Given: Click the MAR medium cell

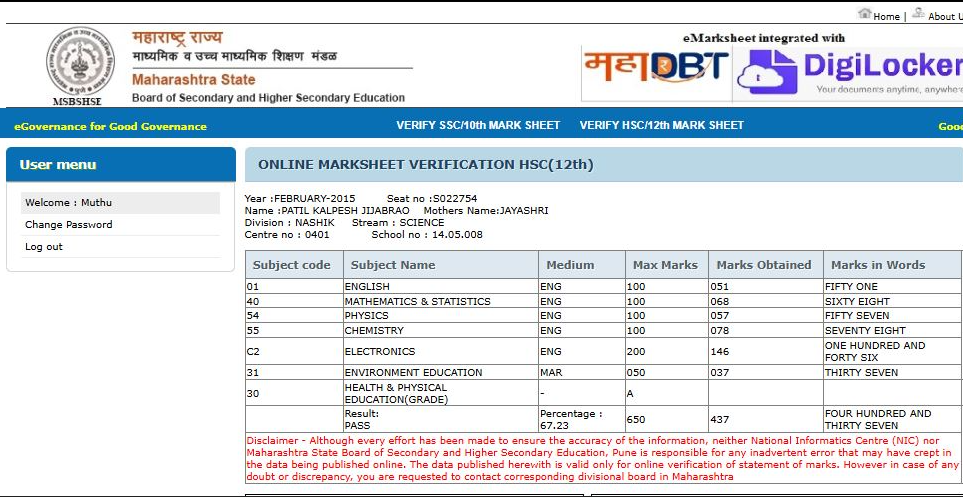Looking at the screenshot, I should (x=582, y=372).
